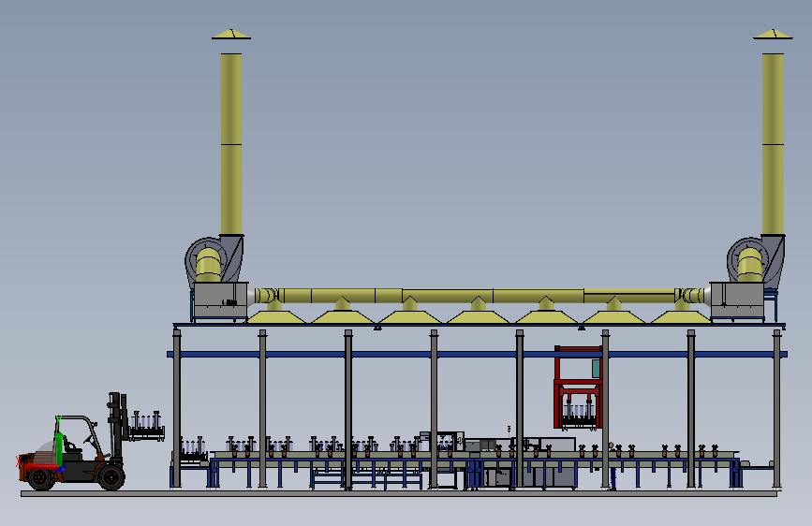Select the left tall yellow chimney stack
812x526 pixels.
pos(231,144)
